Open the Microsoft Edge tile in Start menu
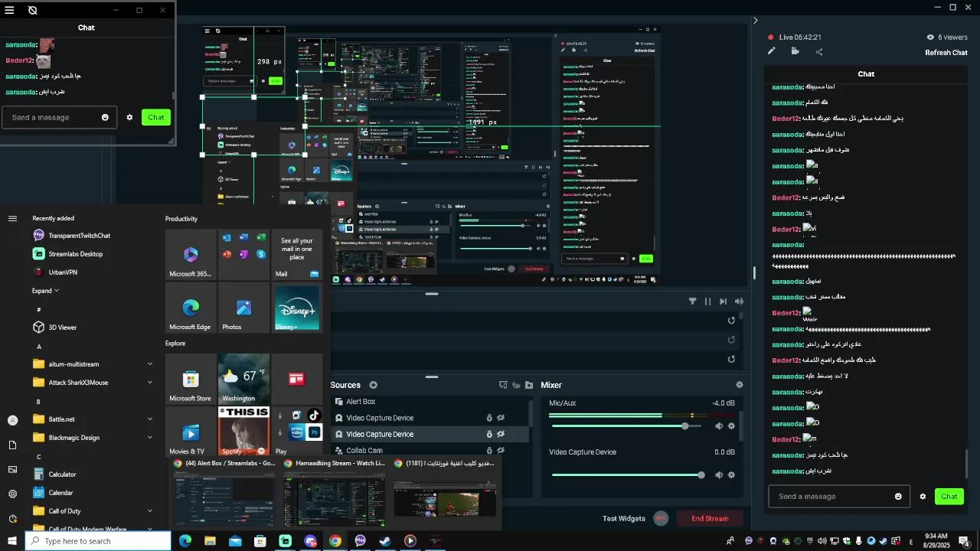This screenshot has height=551, width=980. 191,308
